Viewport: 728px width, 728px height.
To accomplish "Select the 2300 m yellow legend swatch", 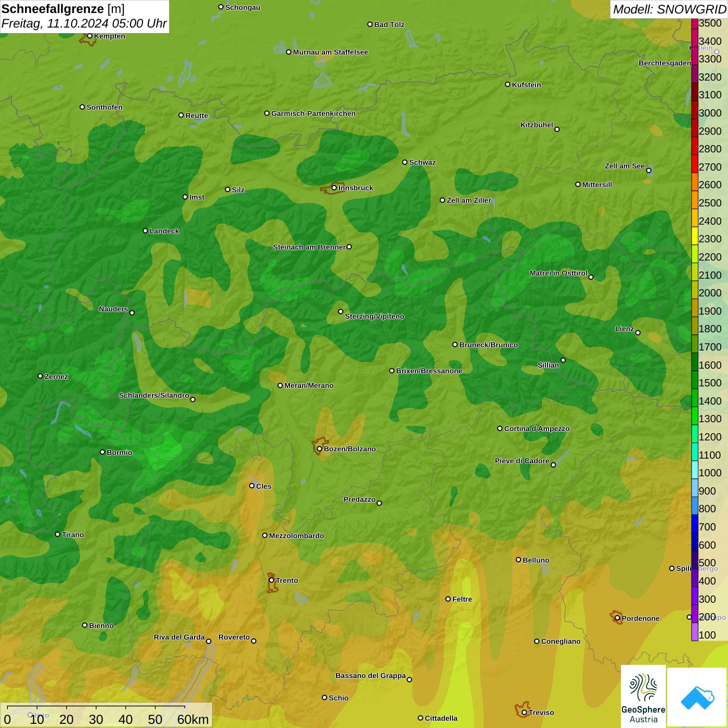I will [695, 236].
